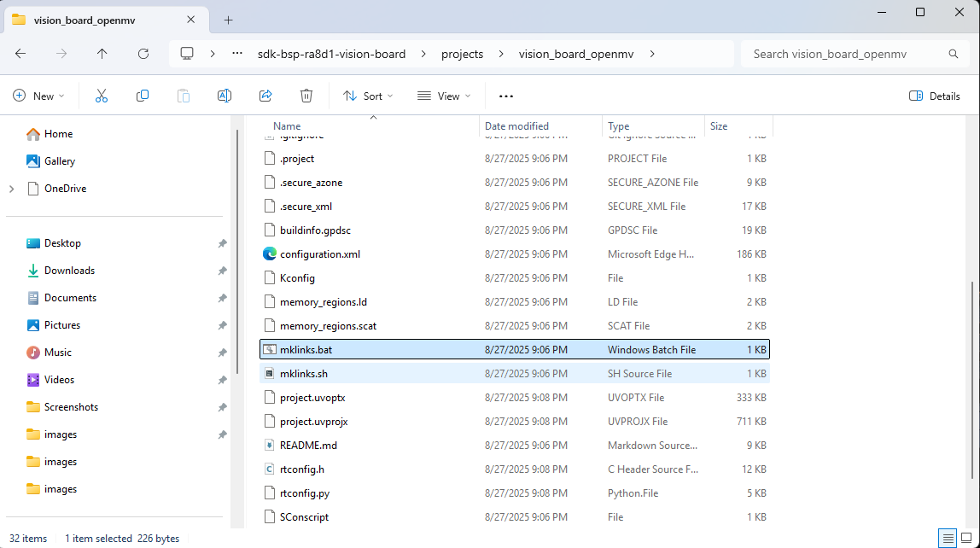
Task: Switch to details list view in status bar
Action: coord(948,539)
